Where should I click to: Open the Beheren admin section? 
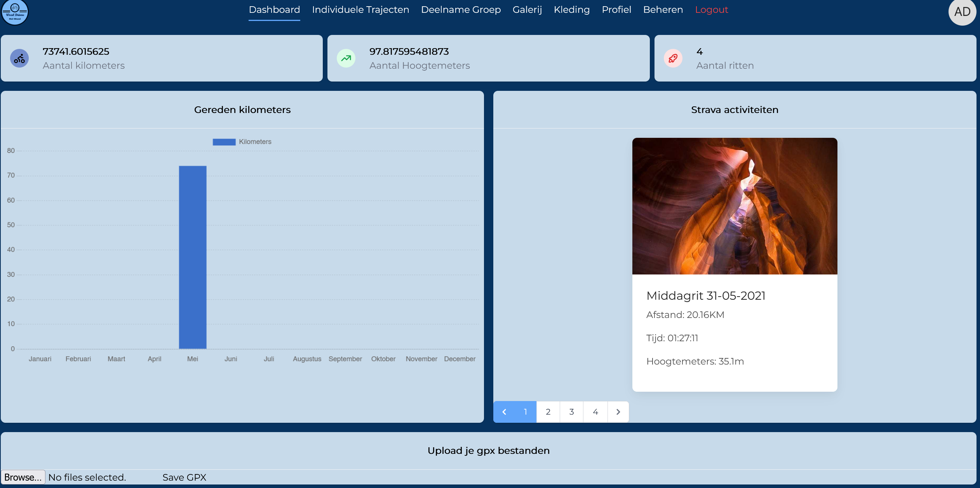tap(663, 10)
